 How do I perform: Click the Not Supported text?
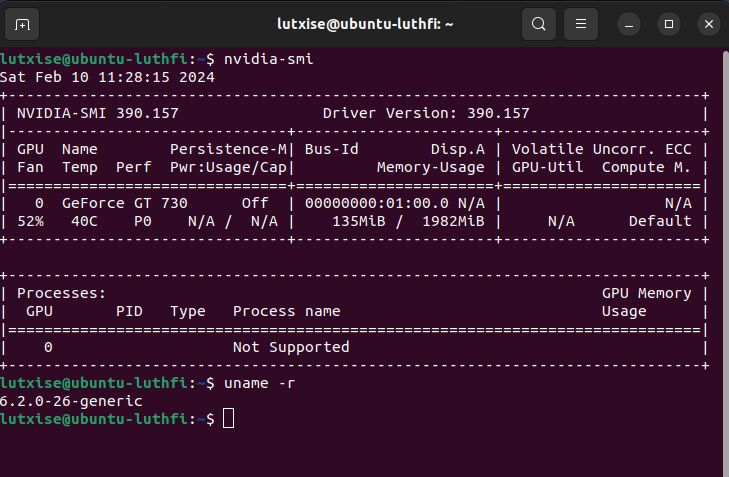point(291,347)
